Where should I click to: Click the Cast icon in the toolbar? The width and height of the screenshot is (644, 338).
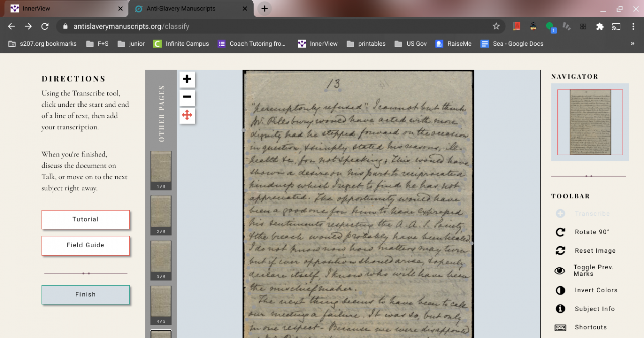(x=616, y=26)
